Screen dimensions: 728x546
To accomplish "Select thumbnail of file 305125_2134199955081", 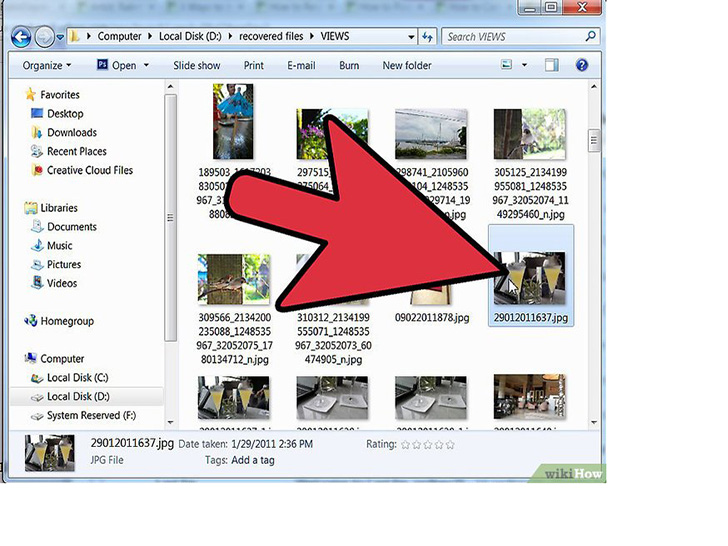I will coord(530,134).
